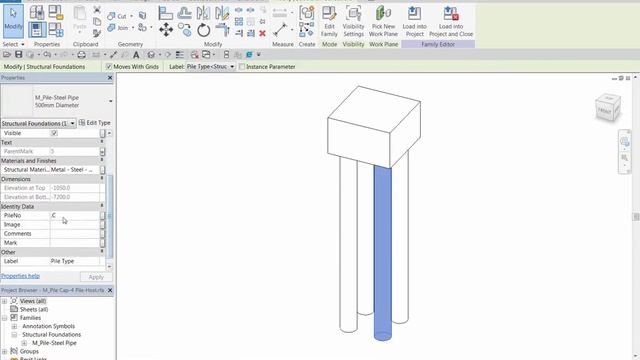Open the M_Pile-Steel Pipe type selector dropdown
Viewport: 640px width, 360px height.
[111, 101]
